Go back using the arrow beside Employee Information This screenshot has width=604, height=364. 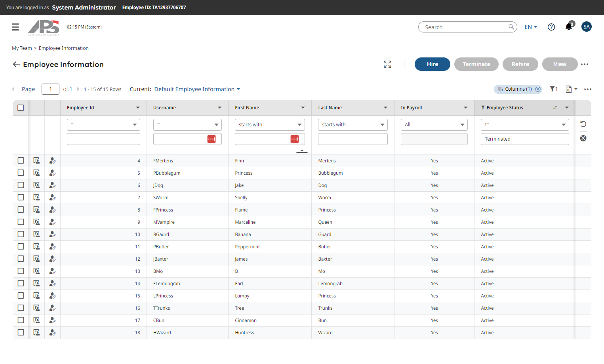click(16, 64)
